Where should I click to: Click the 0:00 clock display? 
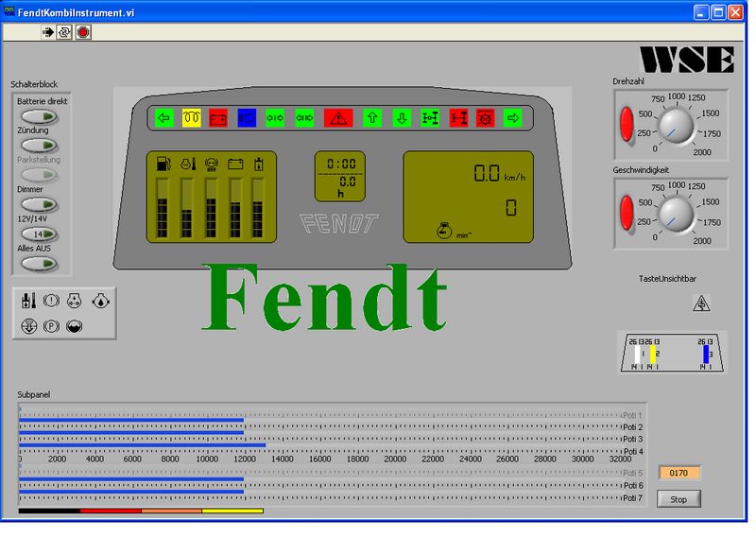341,164
